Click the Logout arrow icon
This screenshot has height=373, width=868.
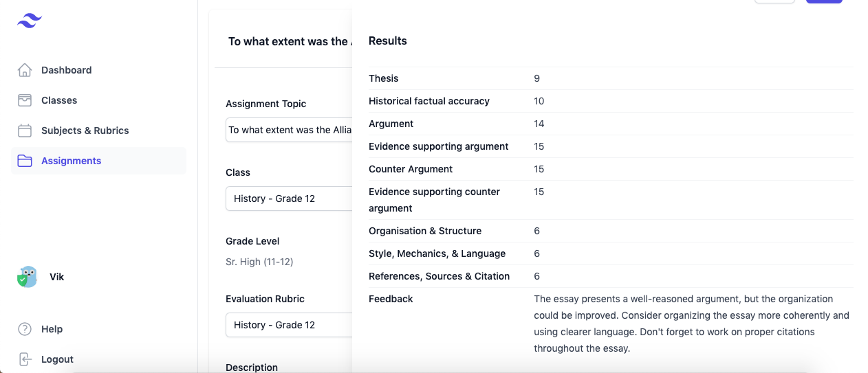tap(25, 359)
